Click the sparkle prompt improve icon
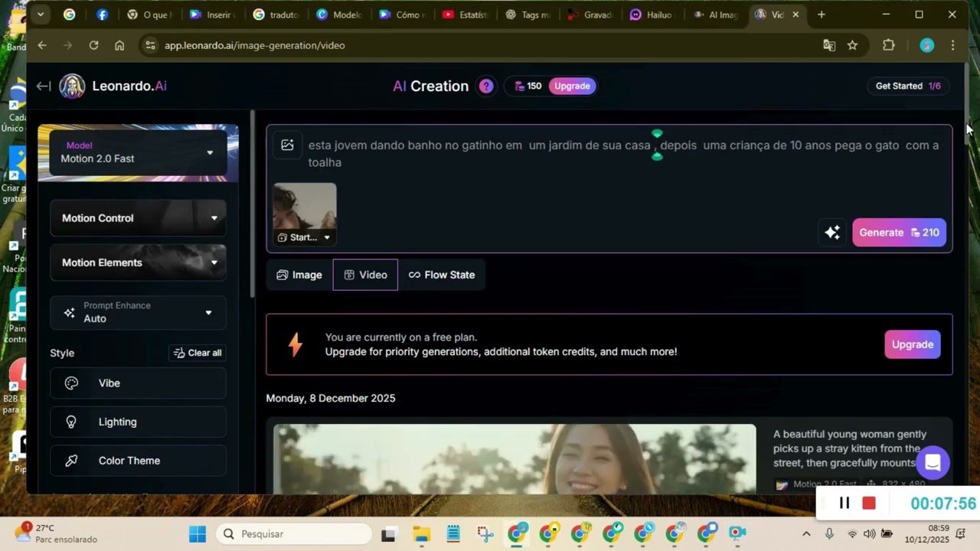The image size is (980, 551). click(x=832, y=233)
